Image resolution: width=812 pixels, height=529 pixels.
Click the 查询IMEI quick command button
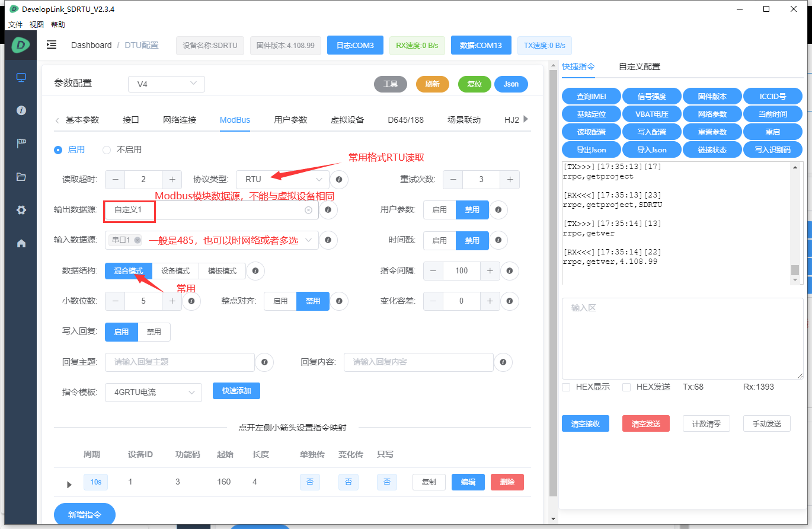click(592, 96)
